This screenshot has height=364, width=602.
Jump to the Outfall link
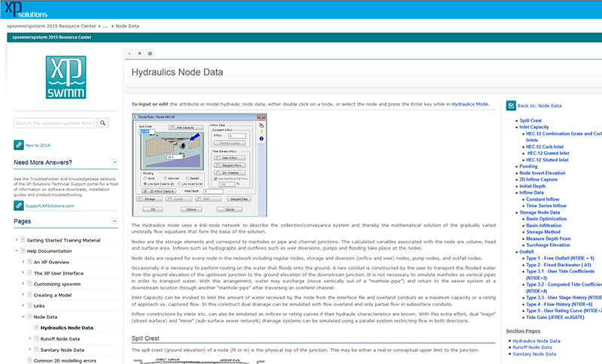[526, 252]
